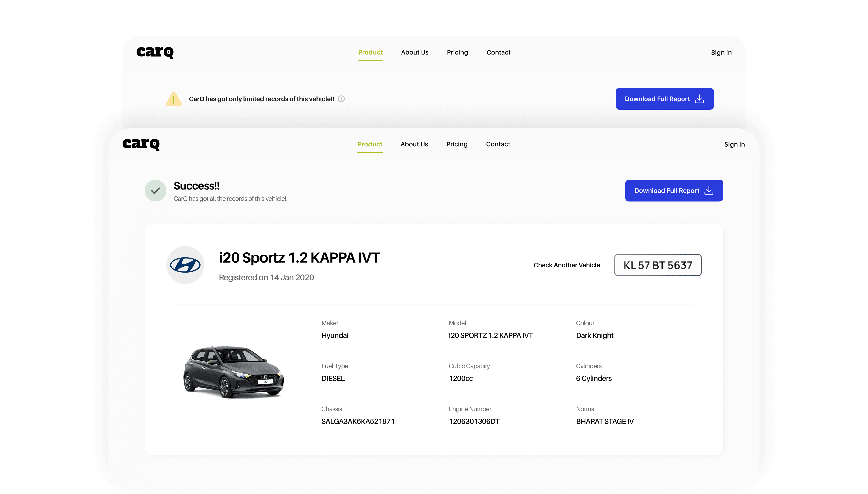Viewport: 868px width, 494px height.
Task: Click Sign in on the front window
Action: click(x=734, y=145)
